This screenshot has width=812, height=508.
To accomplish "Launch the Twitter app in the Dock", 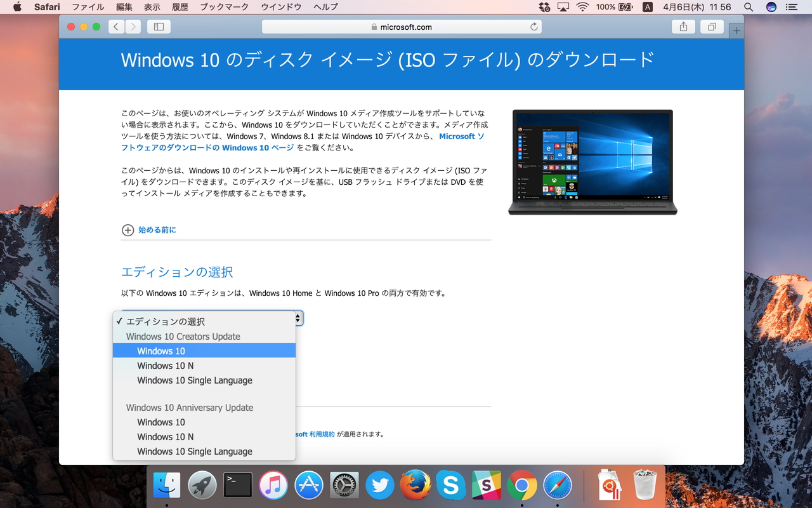I will tap(380, 486).
